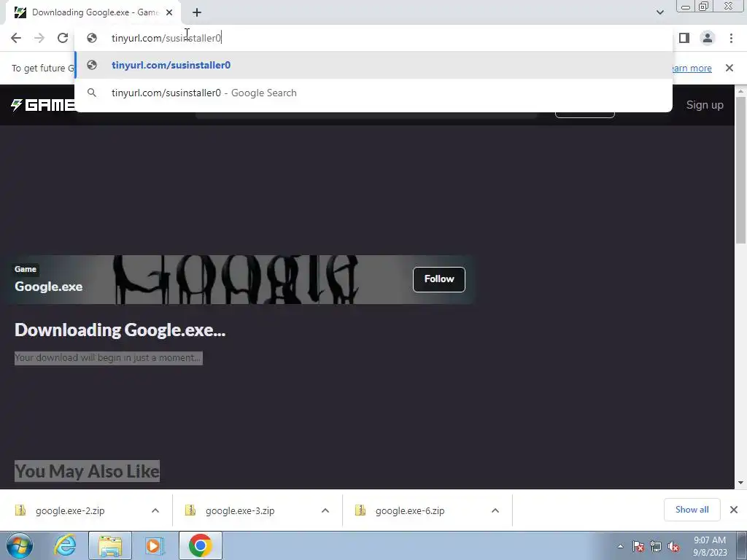This screenshot has height=560, width=747.
Task: Launch Internet Explorer from taskbar
Action: pyautogui.click(x=65, y=545)
